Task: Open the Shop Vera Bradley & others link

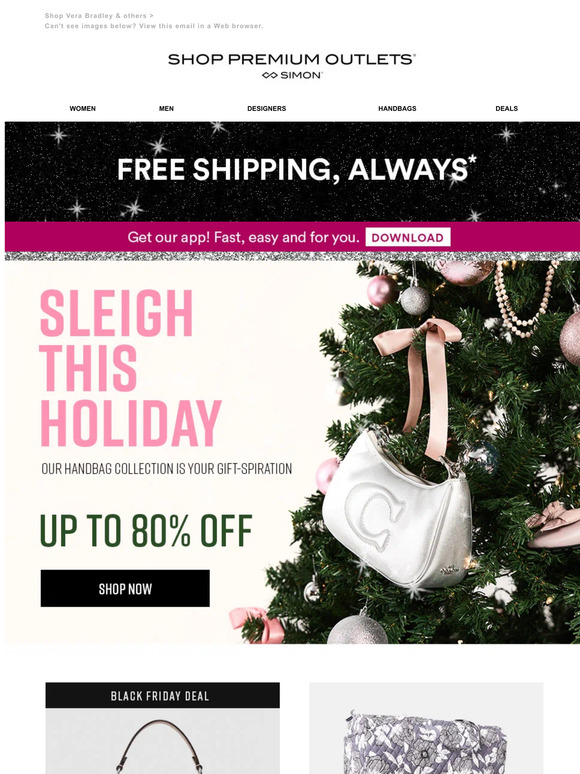Action: [99, 16]
